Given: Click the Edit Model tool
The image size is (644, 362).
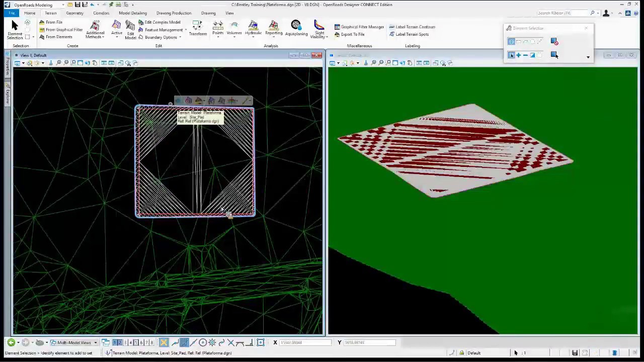Looking at the screenshot, I should (x=130, y=30).
